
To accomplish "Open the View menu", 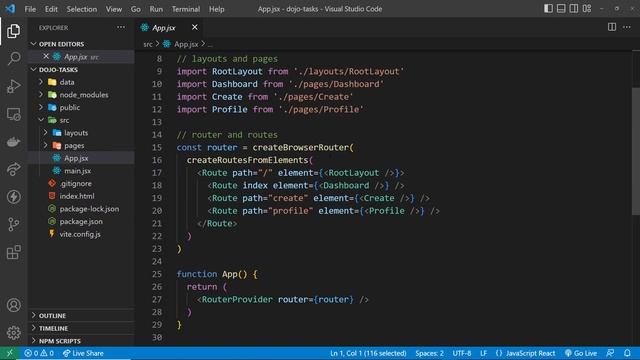I will (113, 9).
